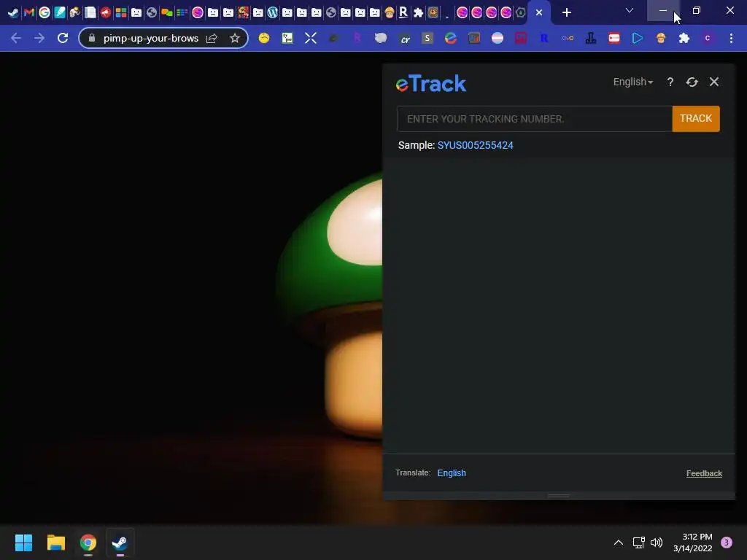Click the Translate English link
Image resolution: width=747 pixels, height=560 pixels.
[x=451, y=472]
